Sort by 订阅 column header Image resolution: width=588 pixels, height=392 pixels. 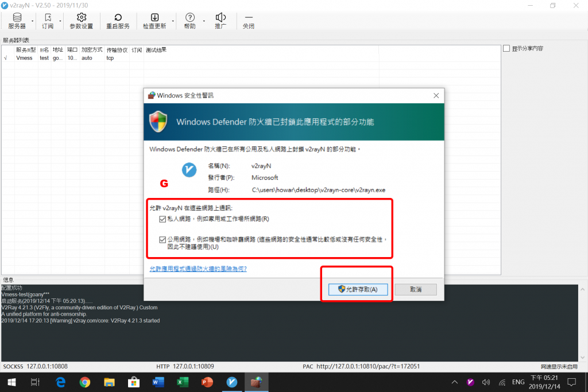137,50
